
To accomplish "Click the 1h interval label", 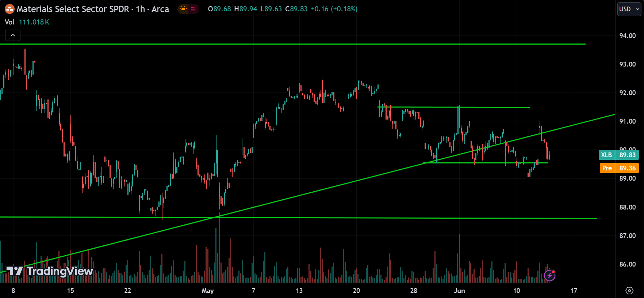I will coord(141,9).
